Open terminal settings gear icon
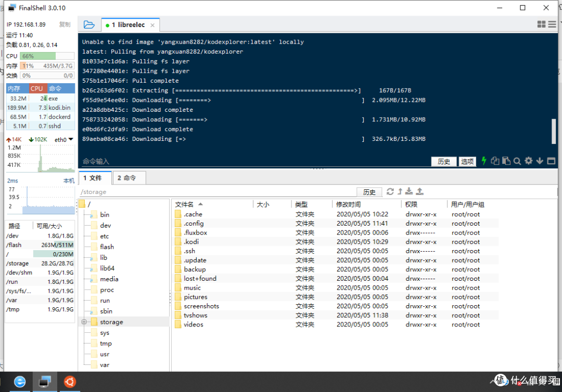The image size is (562, 392). point(528,161)
